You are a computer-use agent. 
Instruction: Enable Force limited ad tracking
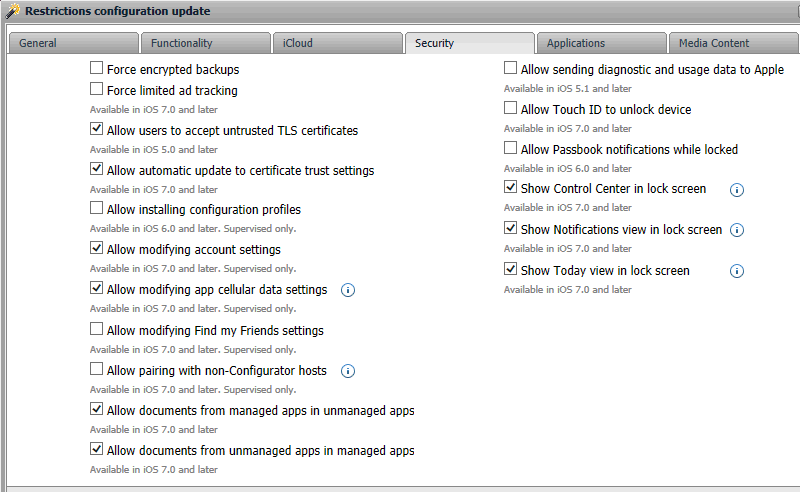[97, 90]
